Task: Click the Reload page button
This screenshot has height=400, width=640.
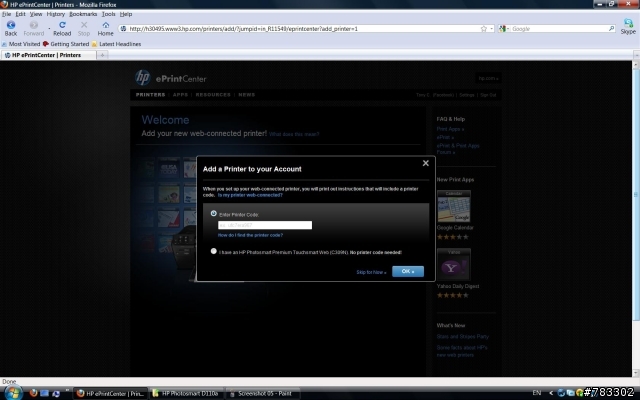Action: click(x=62, y=29)
